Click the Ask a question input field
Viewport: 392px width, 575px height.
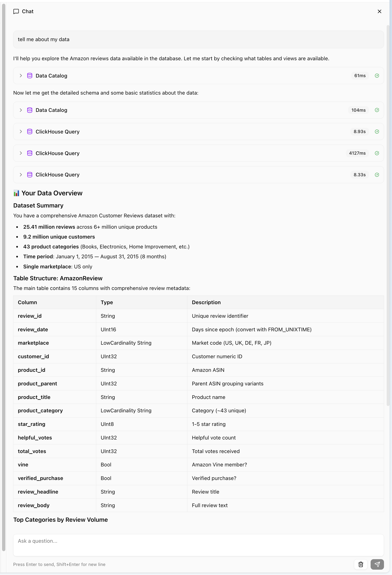click(198, 545)
